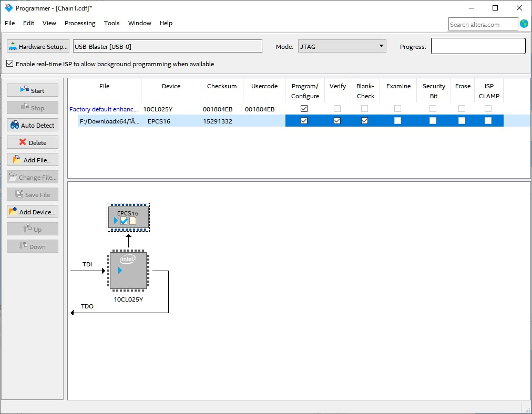Click the ISP CLAMP column header
Screen dimensions: 532x414
point(489,91)
